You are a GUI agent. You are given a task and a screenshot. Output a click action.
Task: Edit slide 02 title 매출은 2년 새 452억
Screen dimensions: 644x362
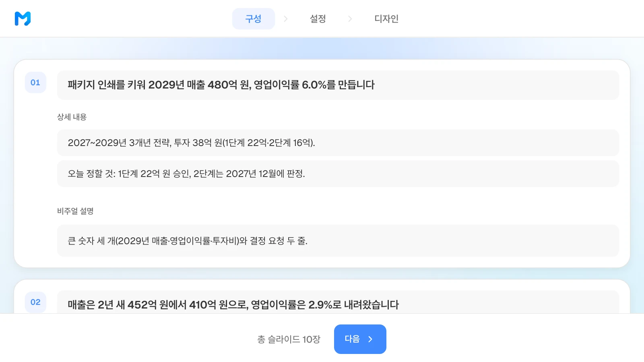(x=338, y=302)
